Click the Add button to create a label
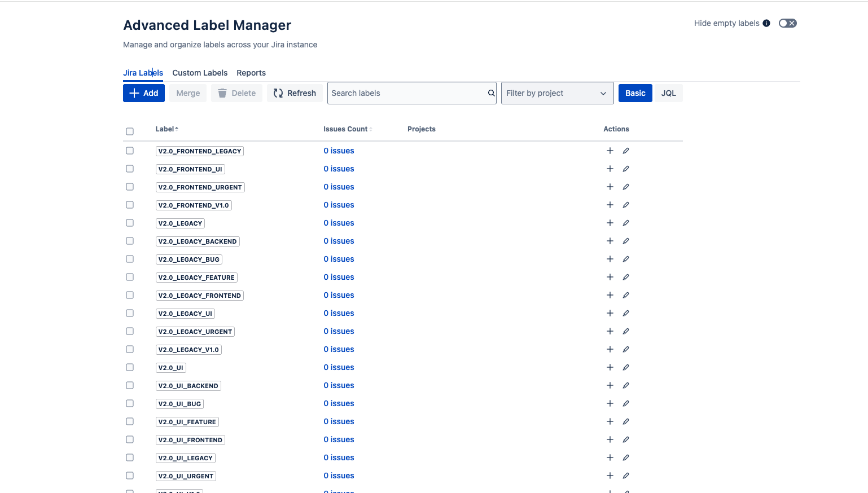 coord(143,93)
